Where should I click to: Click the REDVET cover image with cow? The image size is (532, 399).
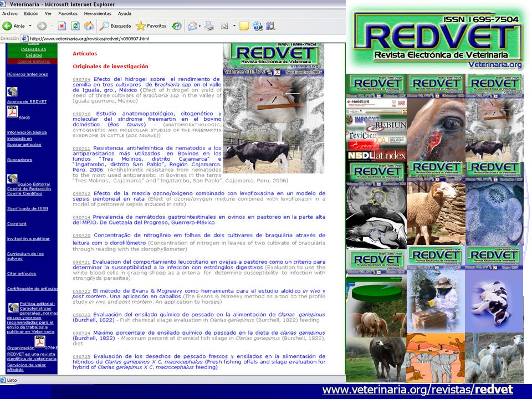[x=273, y=108]
